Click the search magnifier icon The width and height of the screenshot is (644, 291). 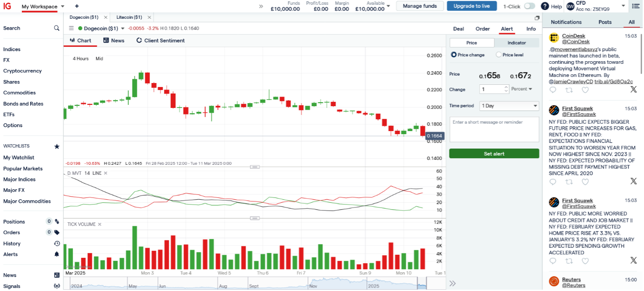pos(56,28)
